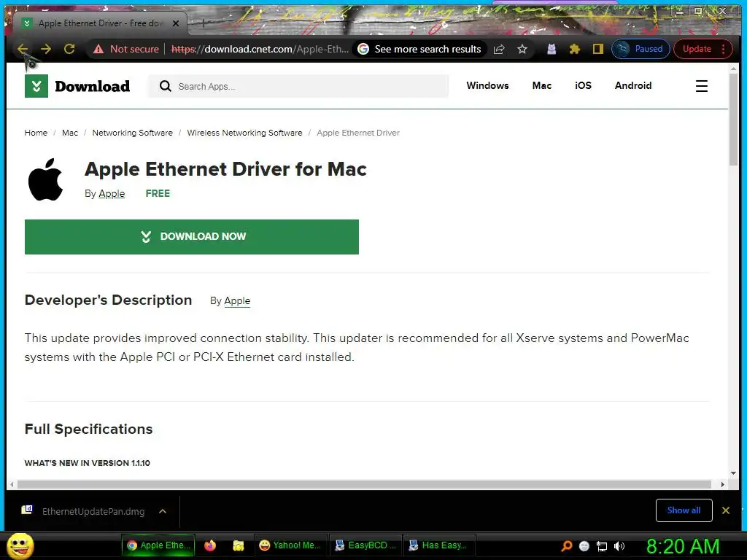Screen dimensions: 747x560
Task: Reload the page with the refresh icon
Action: click(69, 49)
